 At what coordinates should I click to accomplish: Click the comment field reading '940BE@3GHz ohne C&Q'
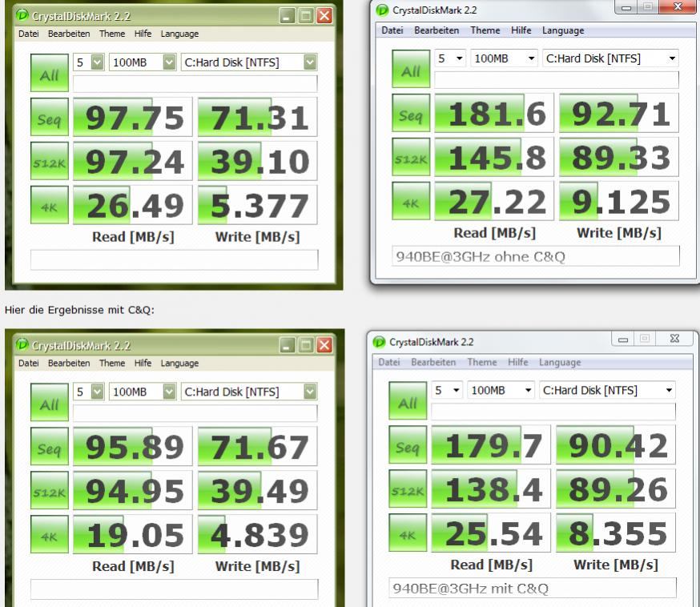[536, 256]
